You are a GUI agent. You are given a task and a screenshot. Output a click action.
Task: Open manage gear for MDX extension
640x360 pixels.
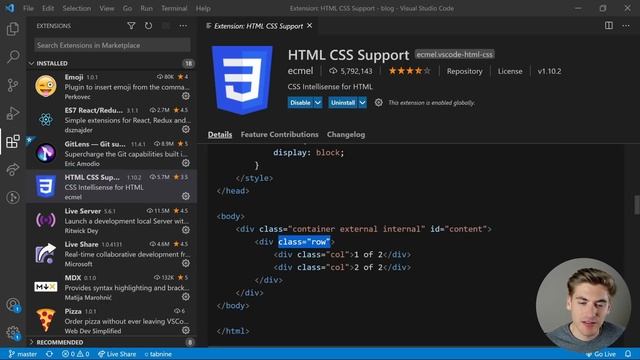tap(186, 297)
